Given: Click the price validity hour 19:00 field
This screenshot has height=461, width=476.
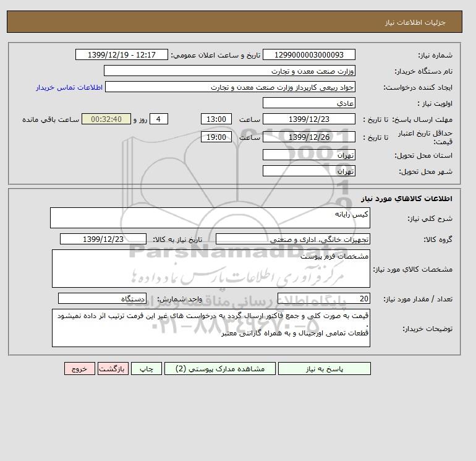Looking at the screenshot, I should [216, 137].
